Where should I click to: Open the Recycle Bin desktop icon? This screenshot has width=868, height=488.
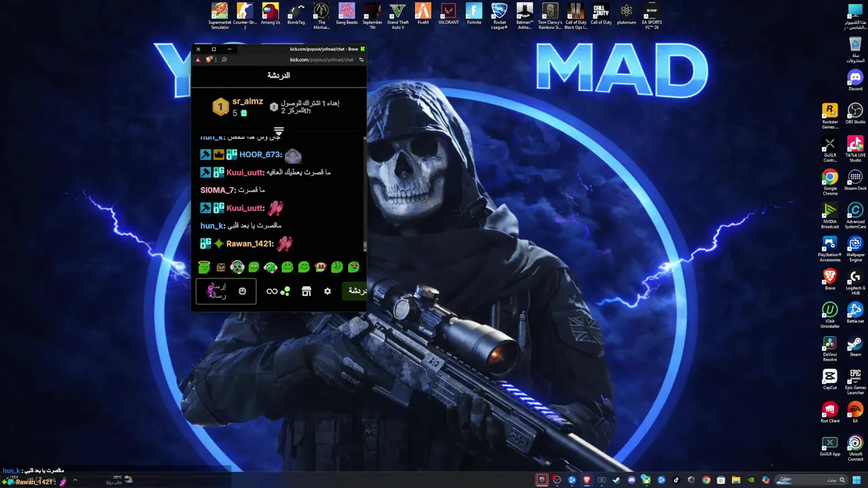855,49
